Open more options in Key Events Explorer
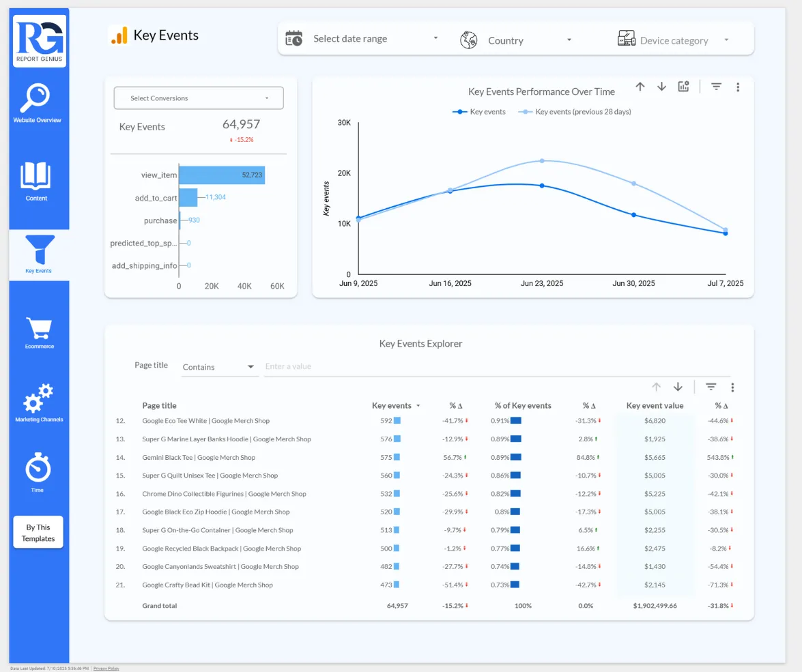 coord(732,388)
